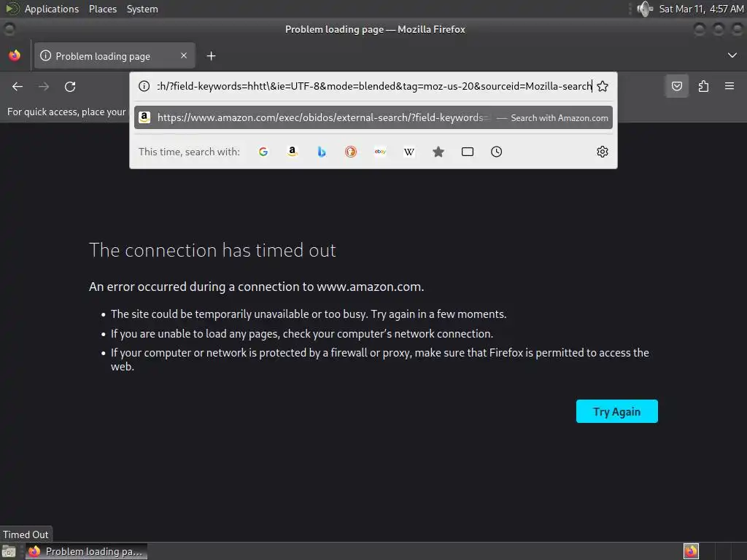
Task: Search this time with DuckDuckGo
Action: coord(351,152)
